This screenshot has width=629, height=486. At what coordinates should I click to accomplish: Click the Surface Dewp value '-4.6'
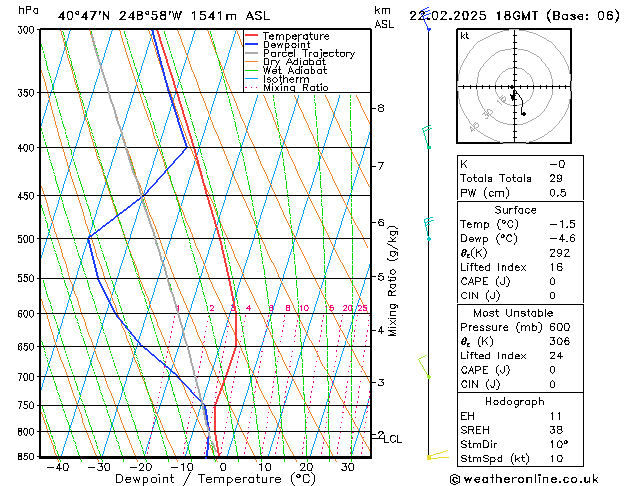562,239
